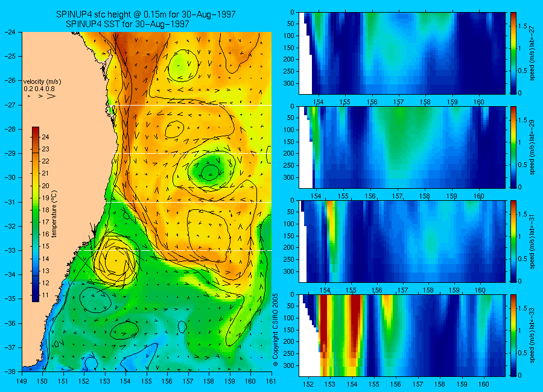This screenshot has width=543, height=392.
Task: Click the '24' tick on the temperature color bar
Action: click(45, 137)
